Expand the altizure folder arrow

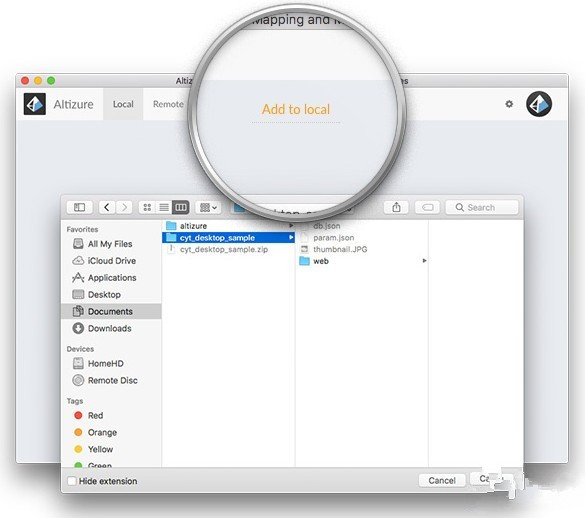291,226
